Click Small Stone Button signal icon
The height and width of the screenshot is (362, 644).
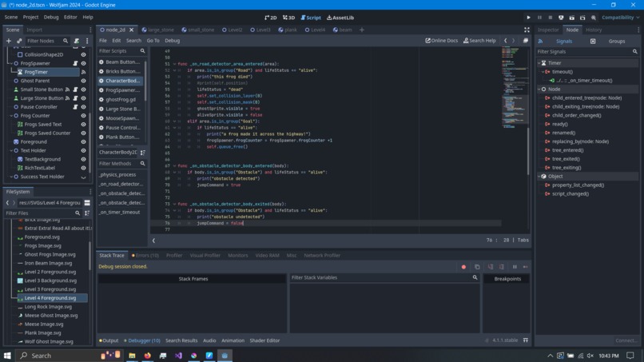[67, 90]
